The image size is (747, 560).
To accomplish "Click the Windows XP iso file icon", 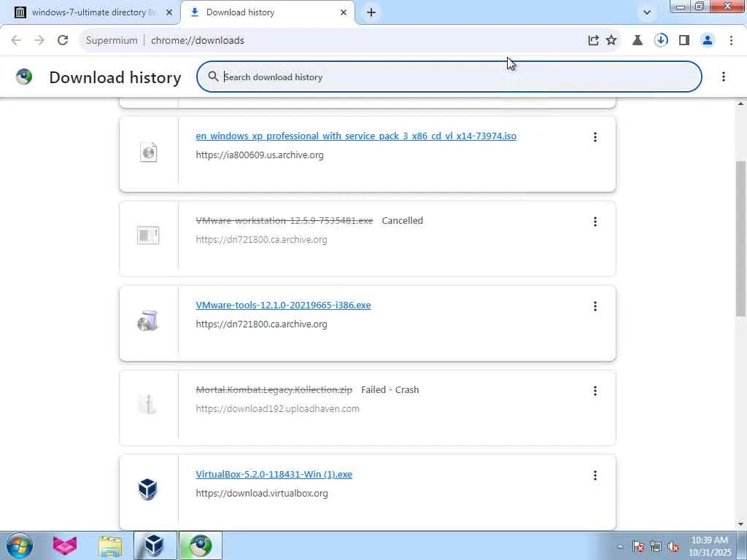I will pyautogui.click(x=148, y=152).
